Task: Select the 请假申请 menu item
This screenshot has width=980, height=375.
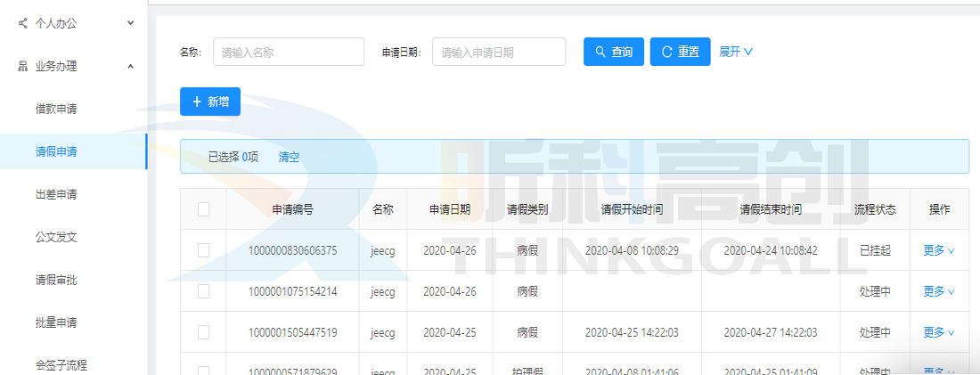Action: 73,151
